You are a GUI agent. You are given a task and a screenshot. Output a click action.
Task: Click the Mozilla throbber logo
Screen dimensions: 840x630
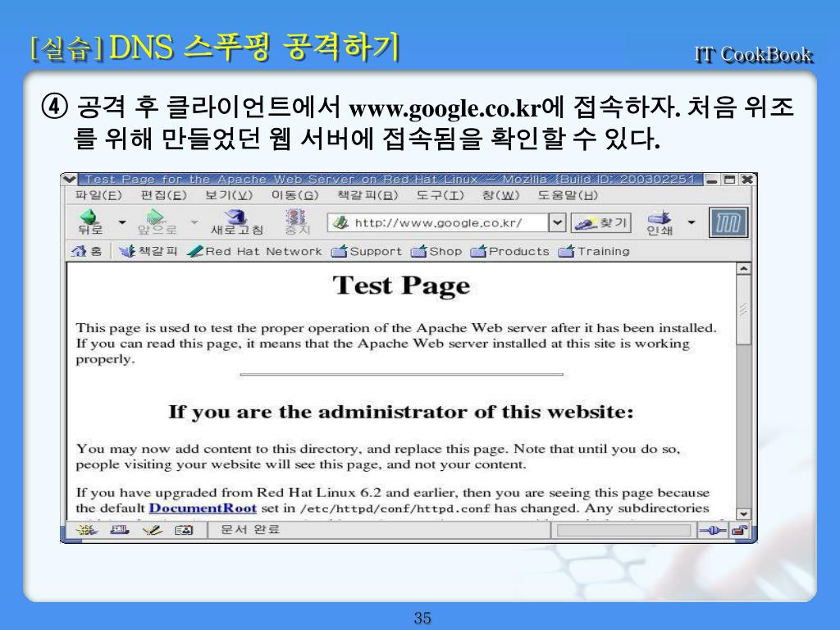click(728, 222)
